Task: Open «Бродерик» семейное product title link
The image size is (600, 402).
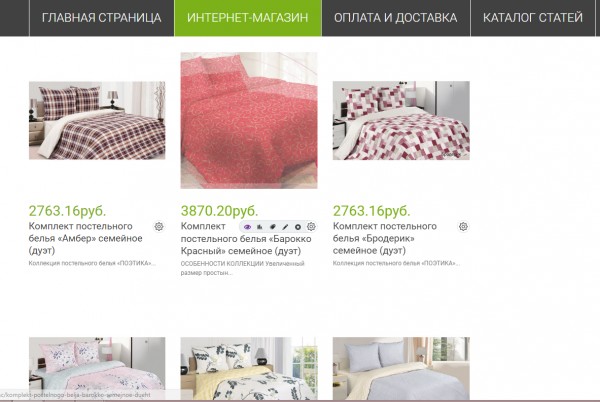Action: click(x=385, y=238)
